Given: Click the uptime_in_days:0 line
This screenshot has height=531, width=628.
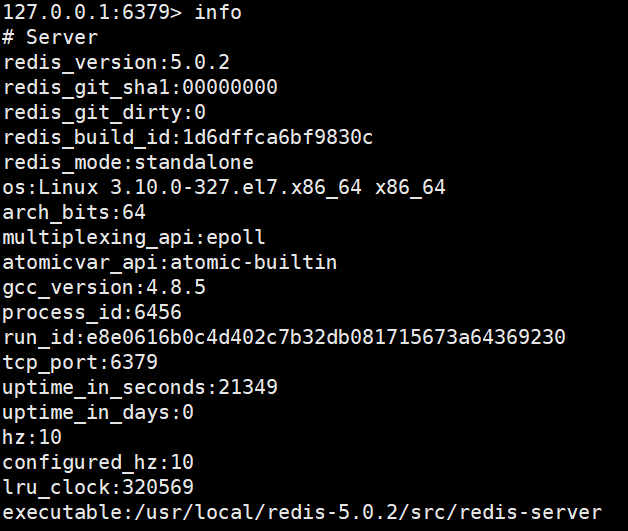Looking at the screenshot, I should [98, 412].
